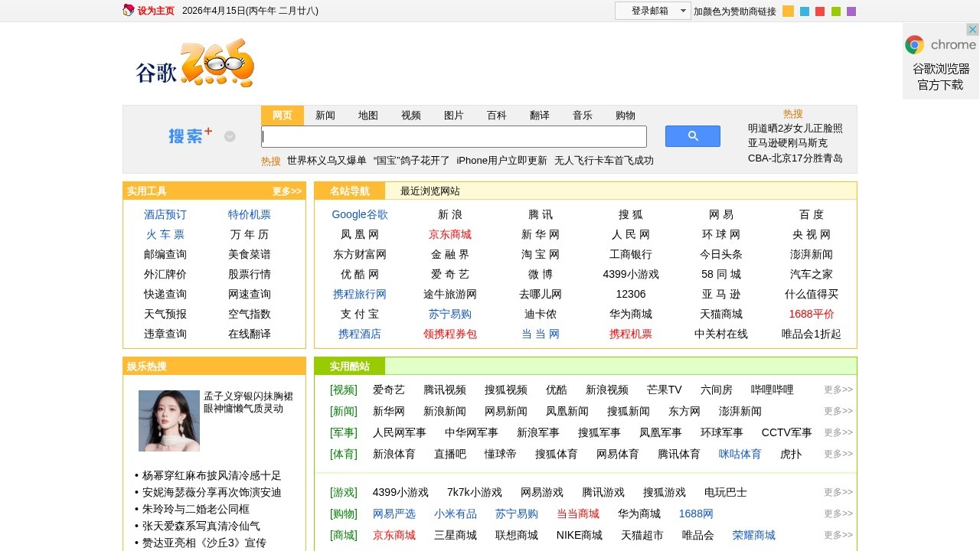
Task: Click 谷歌浏览器官方下载 in the ad
Action: pos(940,77)
